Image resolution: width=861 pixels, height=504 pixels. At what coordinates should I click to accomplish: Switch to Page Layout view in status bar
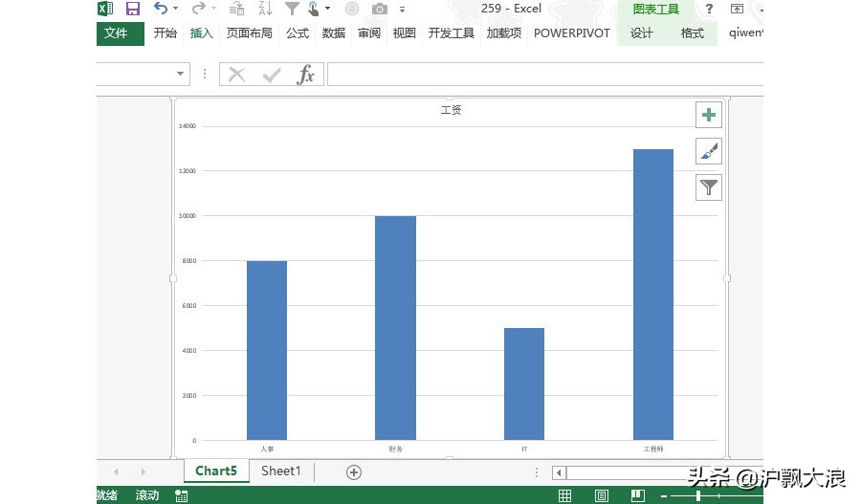pyautogui.click(x=601, y=495)
